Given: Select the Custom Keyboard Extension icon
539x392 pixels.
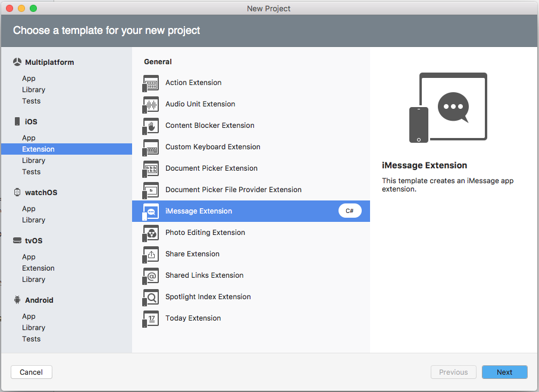Looking at the screenshot, I should (x=151, y=147).
